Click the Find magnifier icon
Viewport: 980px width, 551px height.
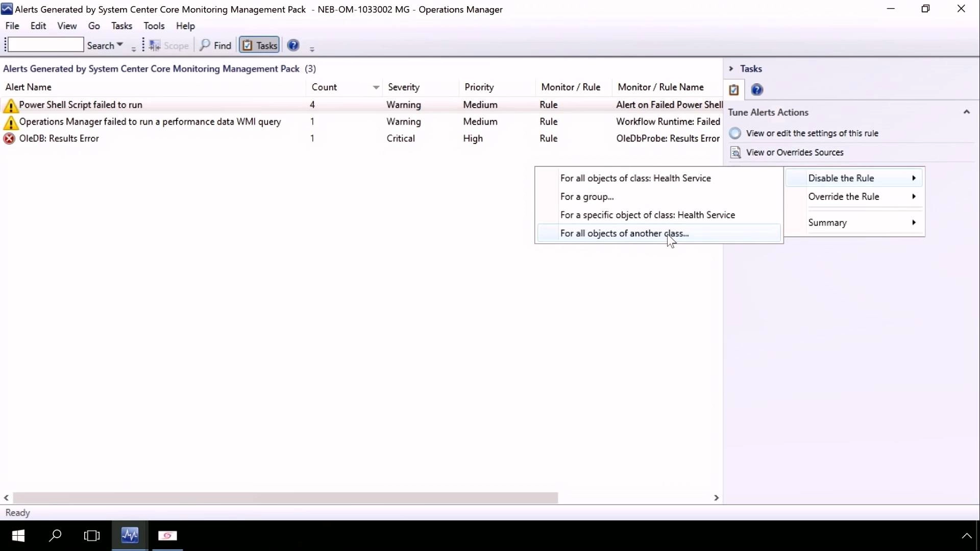click(x=205, y=45)
